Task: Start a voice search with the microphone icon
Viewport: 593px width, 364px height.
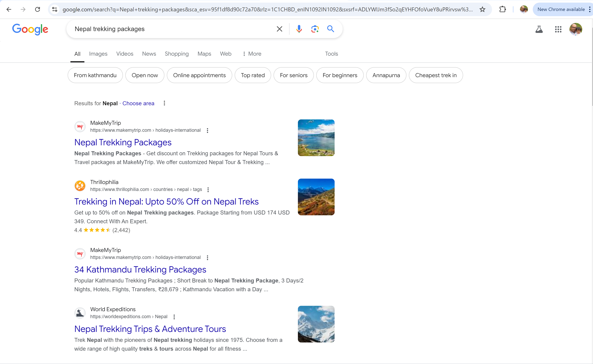Action: 299,29
